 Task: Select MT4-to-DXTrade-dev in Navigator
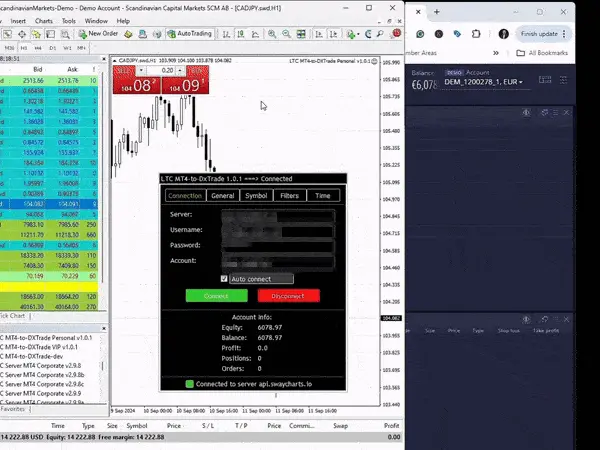(x=31, y=356)
